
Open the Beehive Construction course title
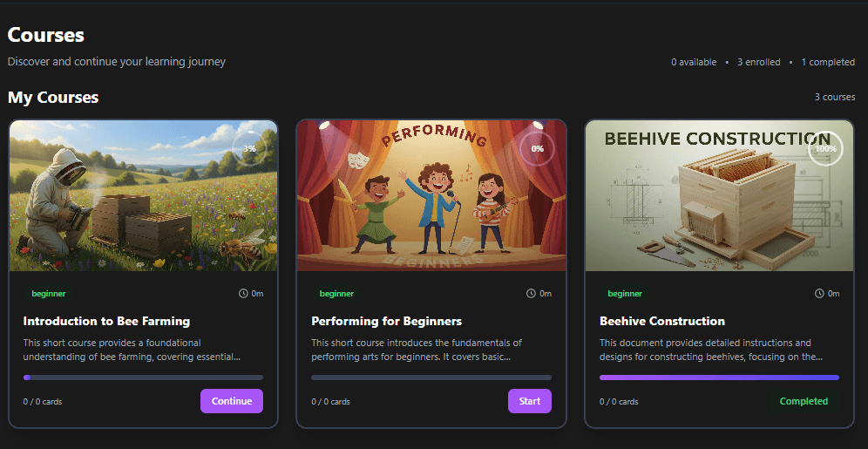click(661, 321)
